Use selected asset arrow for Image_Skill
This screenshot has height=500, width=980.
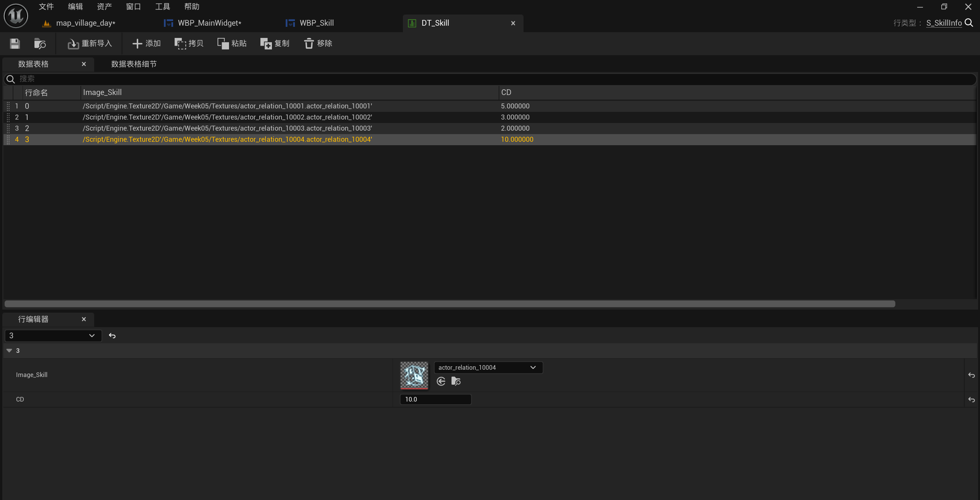point(441,381)
